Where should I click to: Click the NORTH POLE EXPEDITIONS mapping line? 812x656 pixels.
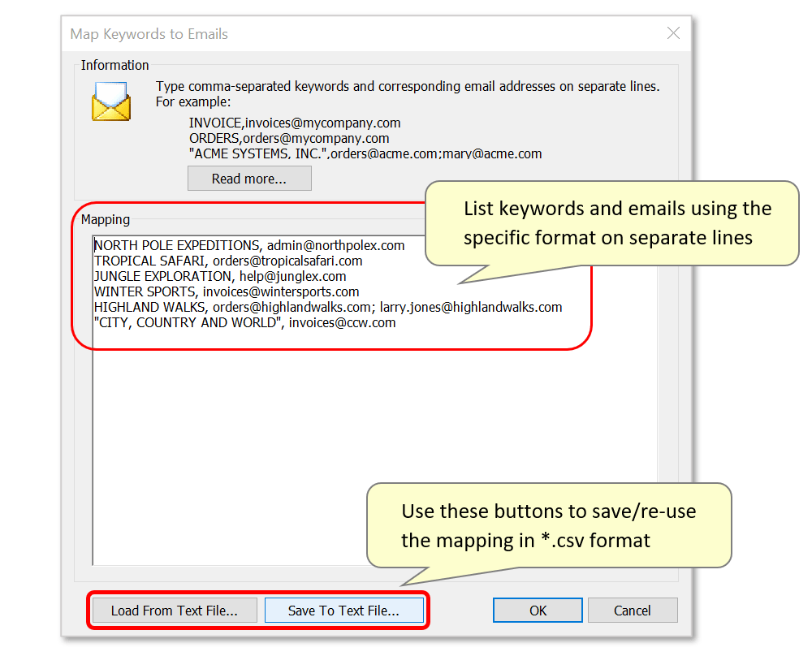(249, 245)
